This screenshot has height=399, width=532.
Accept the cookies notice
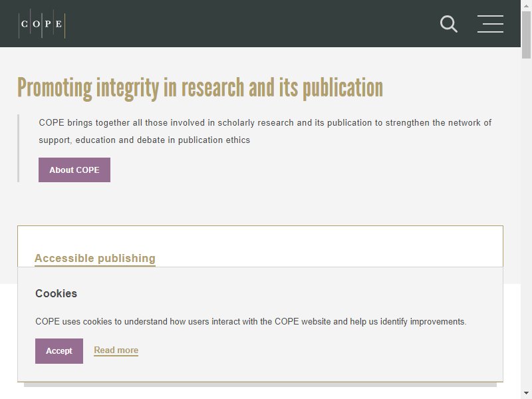(x=59, y=351)
